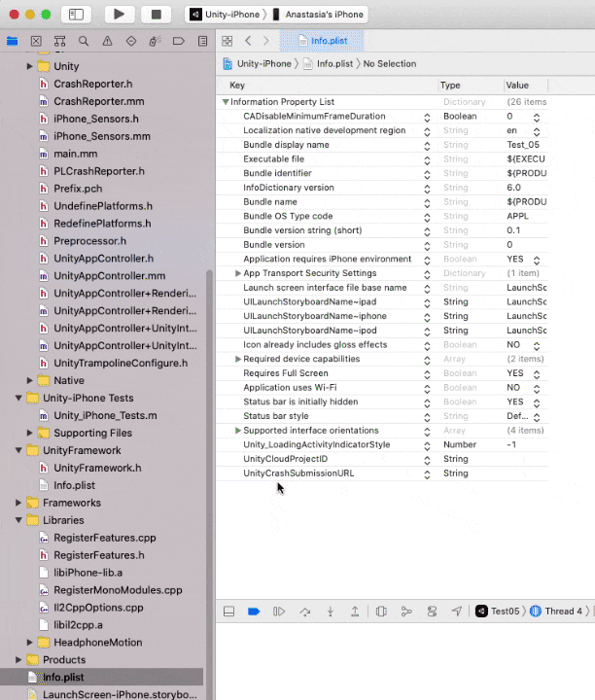The image size is (595, 700).
Task: Open UnityCrashSubmissionURL key popup
Action: pos(427,474)
